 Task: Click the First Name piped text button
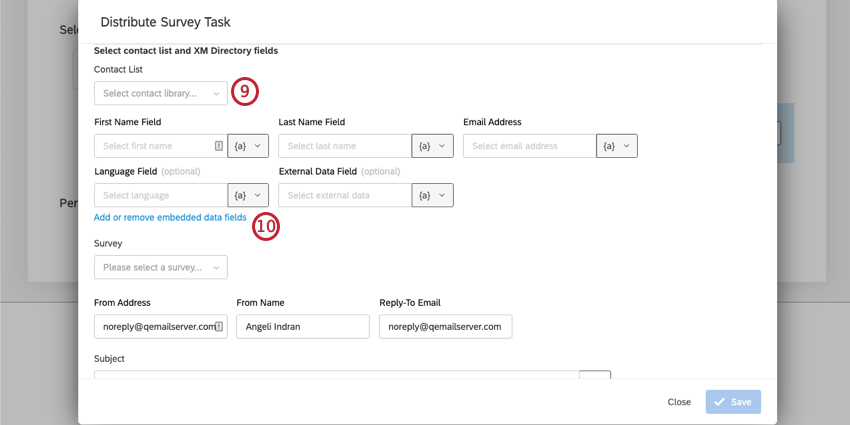[x=248, y=146]
